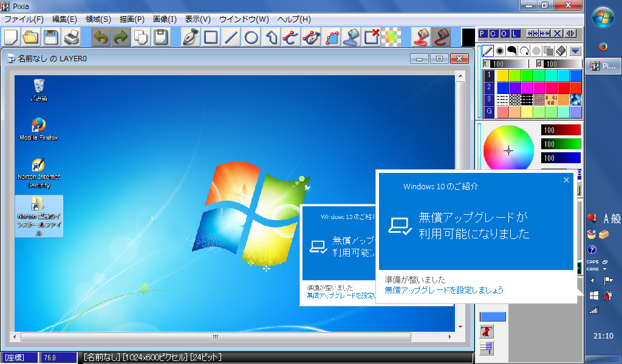Switch to palette row 3
This screenshot has width=622, height=364.
tap(489, 99)
